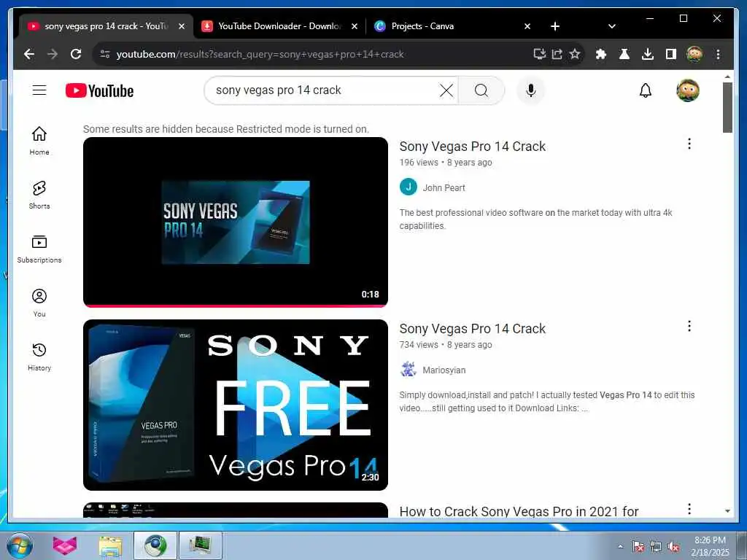Go to the YouTube logo home link
The height and width of the screenshot is (560, 747).
tap(99, 90)
